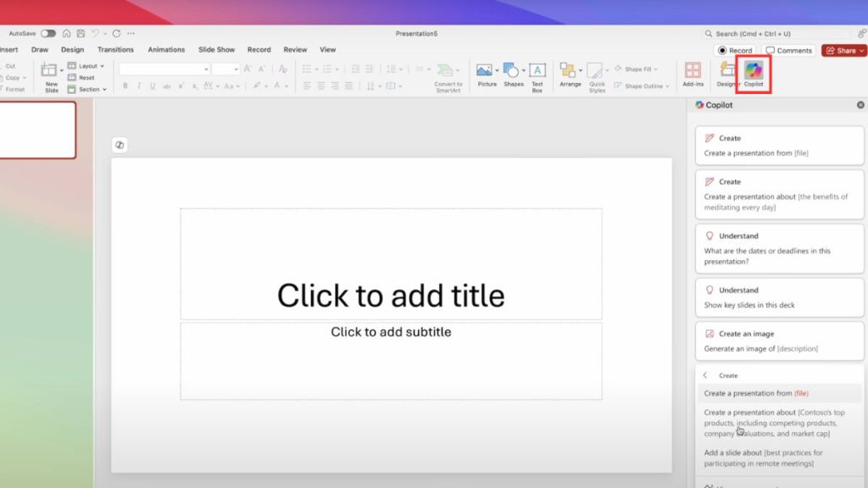
Task: Open the Comments pane button
Action: click(789, 51)
